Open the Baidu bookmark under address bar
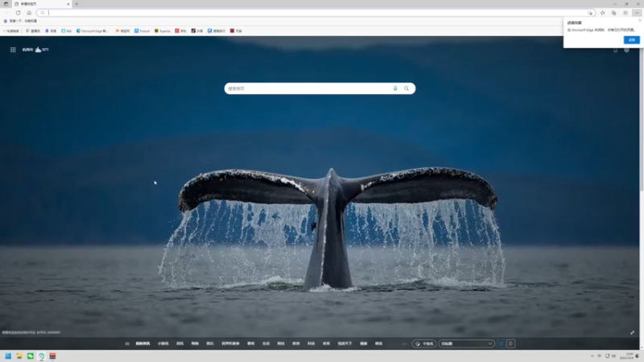The height and width of the screenshot is (362, 644). (21, 21)
